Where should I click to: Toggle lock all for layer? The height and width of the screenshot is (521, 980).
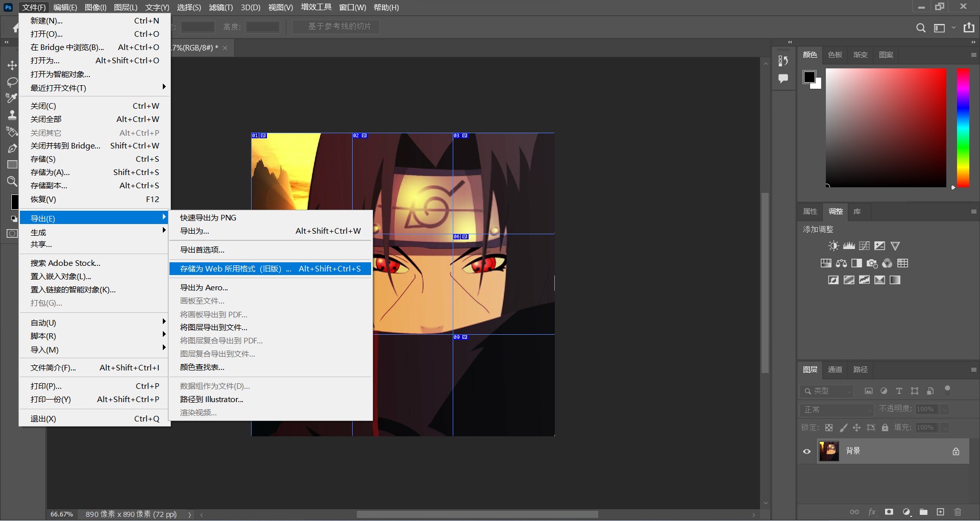(x=885, y=428)
